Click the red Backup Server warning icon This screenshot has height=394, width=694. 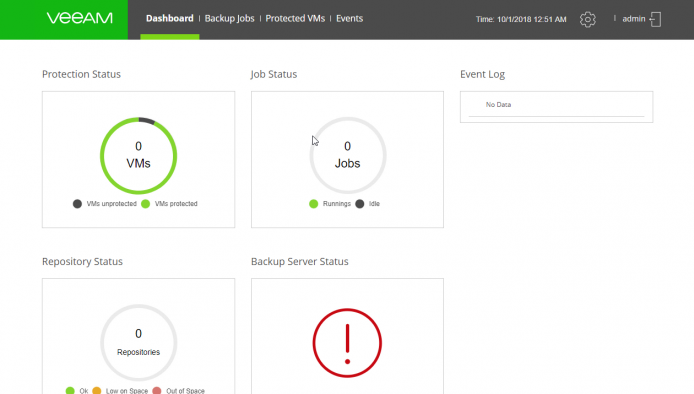coord(347,343)
